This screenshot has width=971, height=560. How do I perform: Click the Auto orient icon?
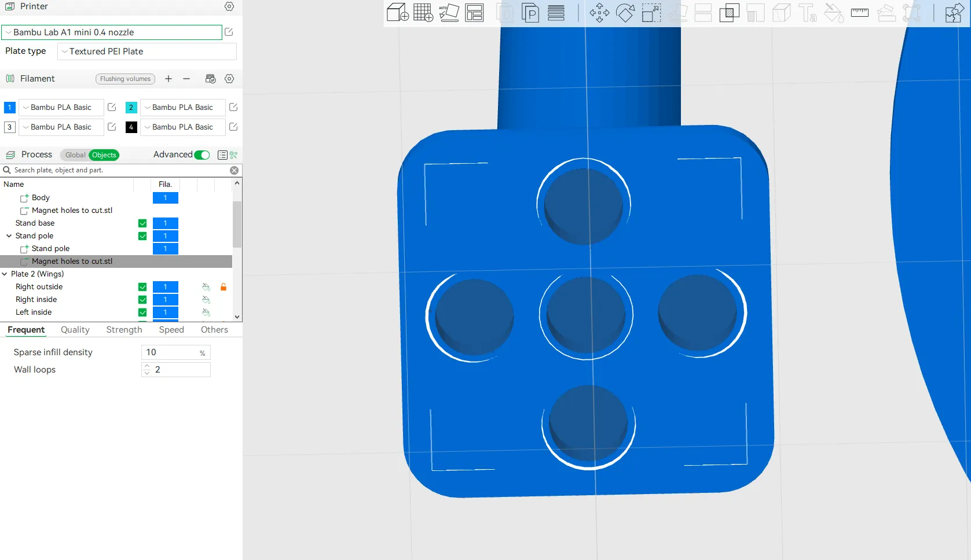449,12
